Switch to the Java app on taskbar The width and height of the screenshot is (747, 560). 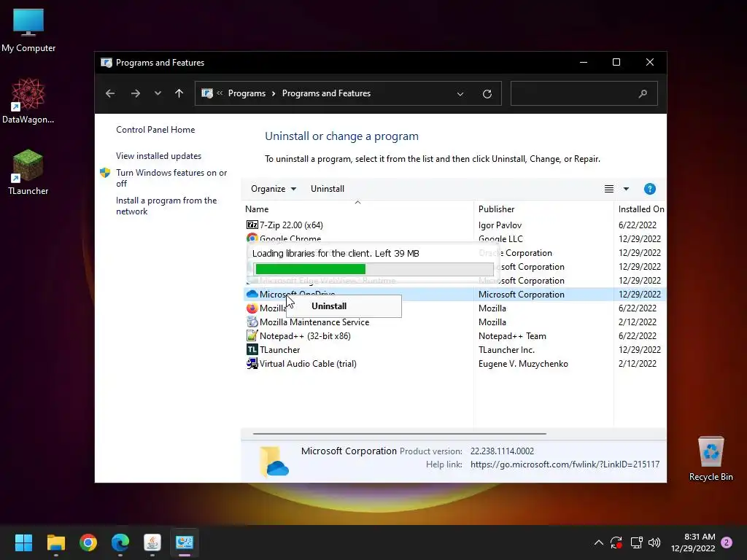click(x=152, y=542)
